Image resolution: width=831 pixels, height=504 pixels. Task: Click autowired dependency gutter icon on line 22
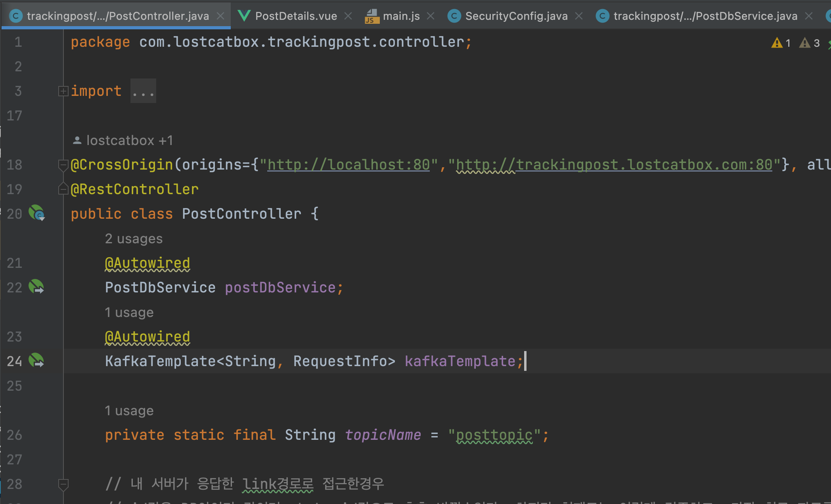coord(36,287)
